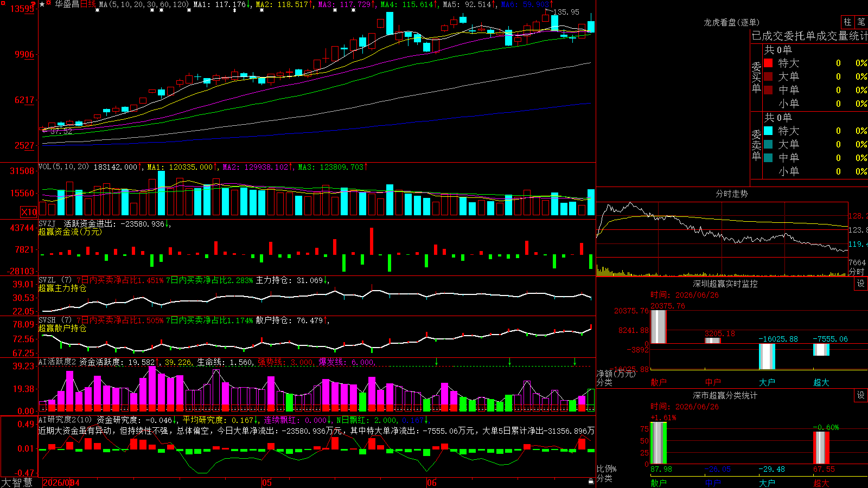The image size is (868, 488).
Task: Select the 龙虎看盘(逐单) panel title
Action: pos(731,22)
